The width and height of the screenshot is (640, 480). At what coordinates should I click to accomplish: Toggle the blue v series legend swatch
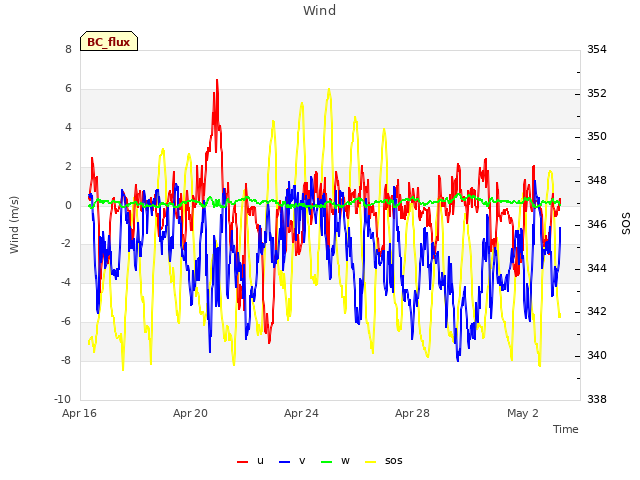284,462
